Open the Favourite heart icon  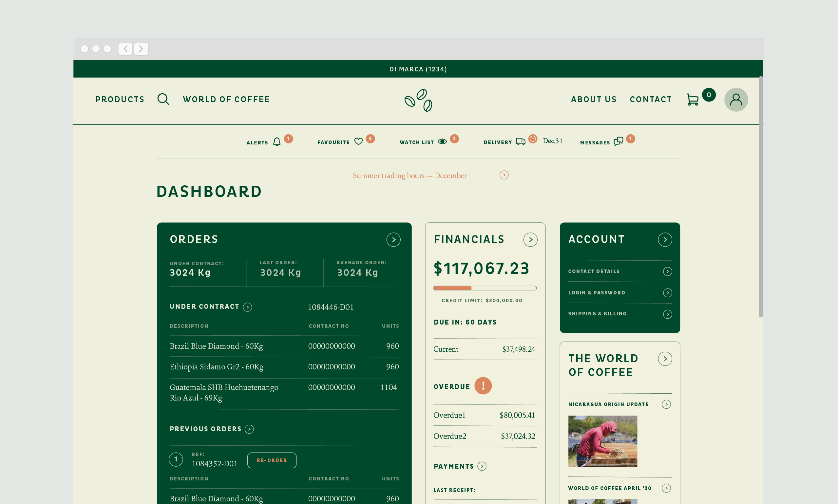[x=358, y=141]
